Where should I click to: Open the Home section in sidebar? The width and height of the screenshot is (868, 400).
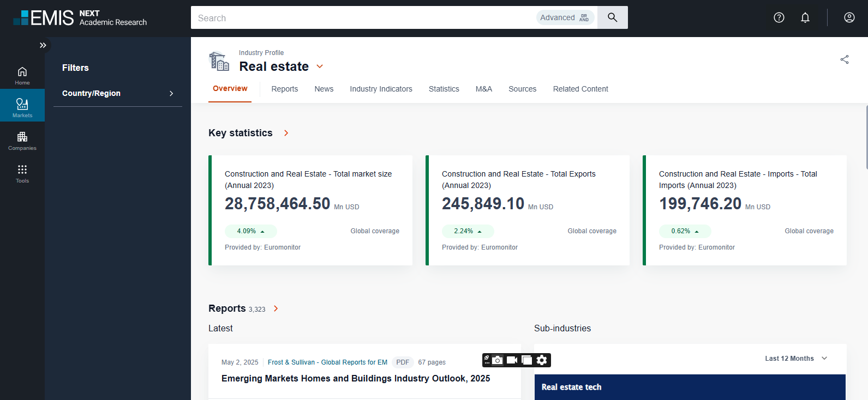(22, 75)
